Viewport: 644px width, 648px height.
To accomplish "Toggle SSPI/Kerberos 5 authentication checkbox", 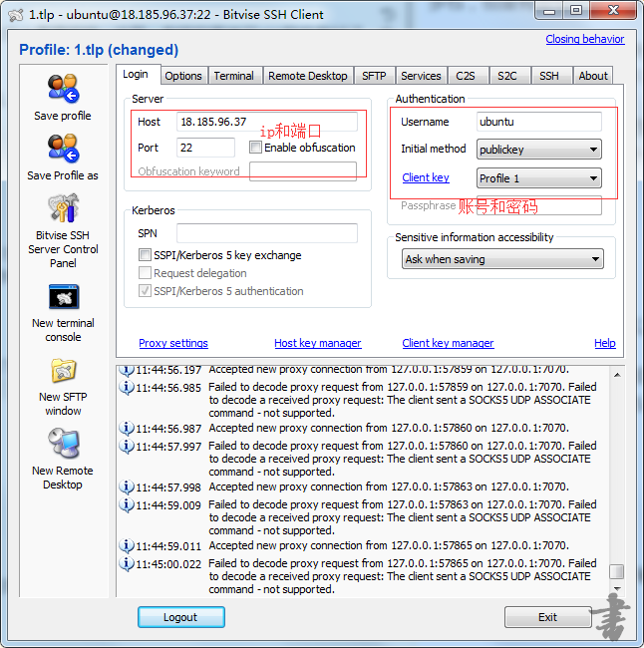I will [145, 291].
